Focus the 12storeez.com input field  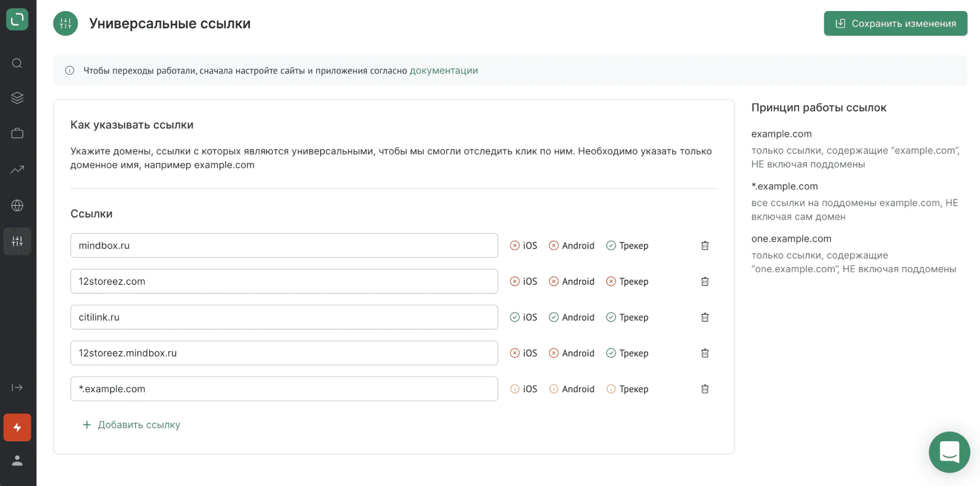[284, 281]
